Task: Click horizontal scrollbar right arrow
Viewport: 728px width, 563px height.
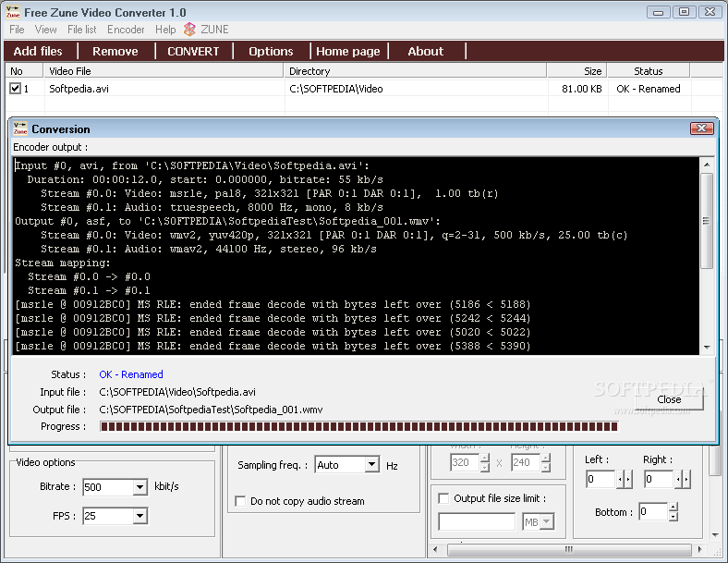Action: tap(700, 549)
